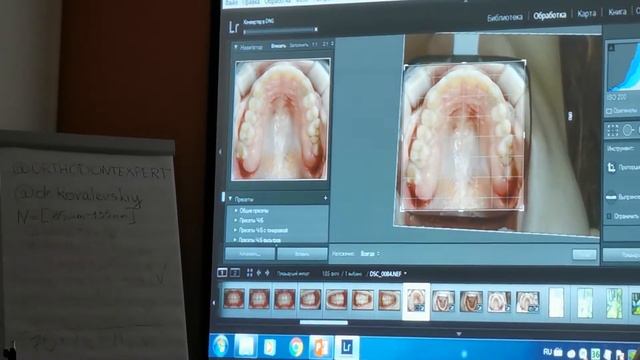Screen dimensions: 640x360
Task: Collapse left panel with side arrow
Action: tap(220, 151)
